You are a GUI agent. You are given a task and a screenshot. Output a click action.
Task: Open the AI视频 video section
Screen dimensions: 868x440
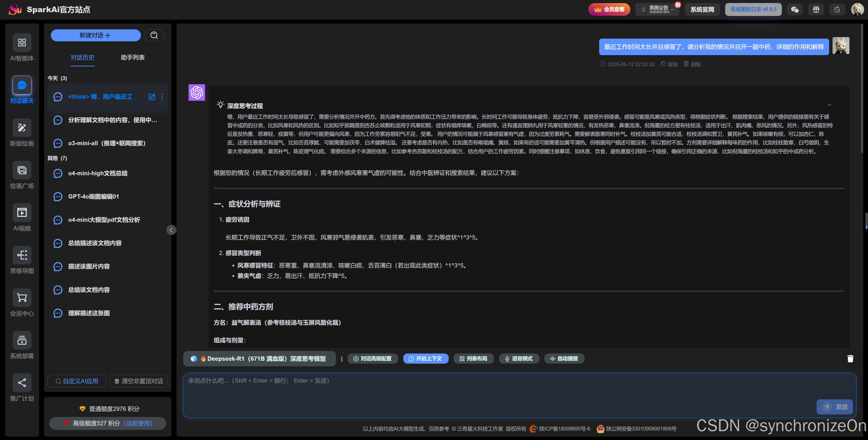click(22, 212)
